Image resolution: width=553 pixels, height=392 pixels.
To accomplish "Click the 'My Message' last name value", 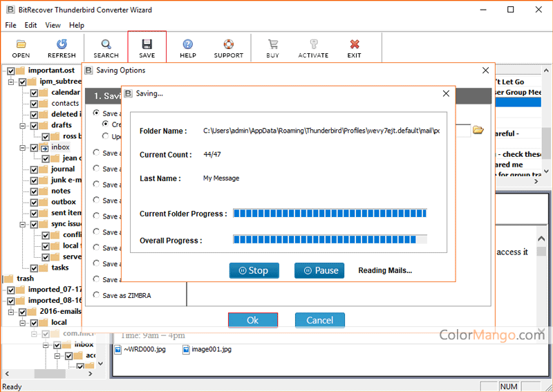I will point(221,178).
